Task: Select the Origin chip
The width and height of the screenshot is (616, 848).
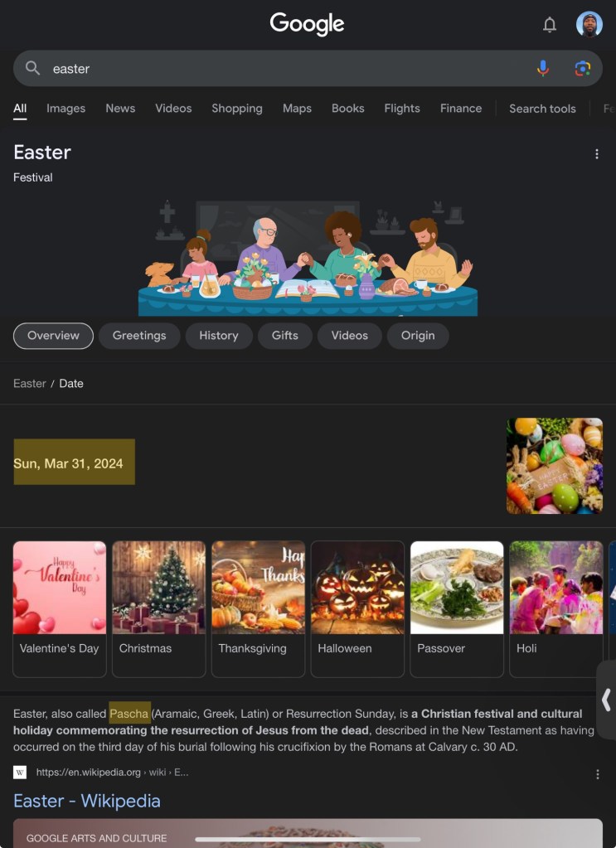Action: [x=418, y=336]
